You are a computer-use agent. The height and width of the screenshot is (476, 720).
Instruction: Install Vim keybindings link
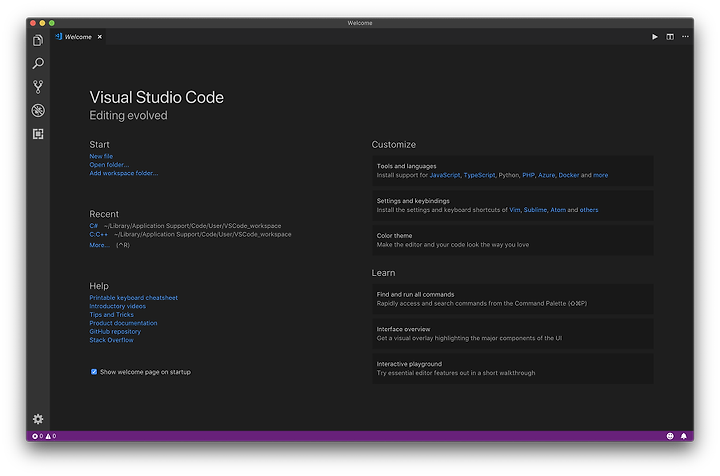pyautogui.click(x=515, y=210)
